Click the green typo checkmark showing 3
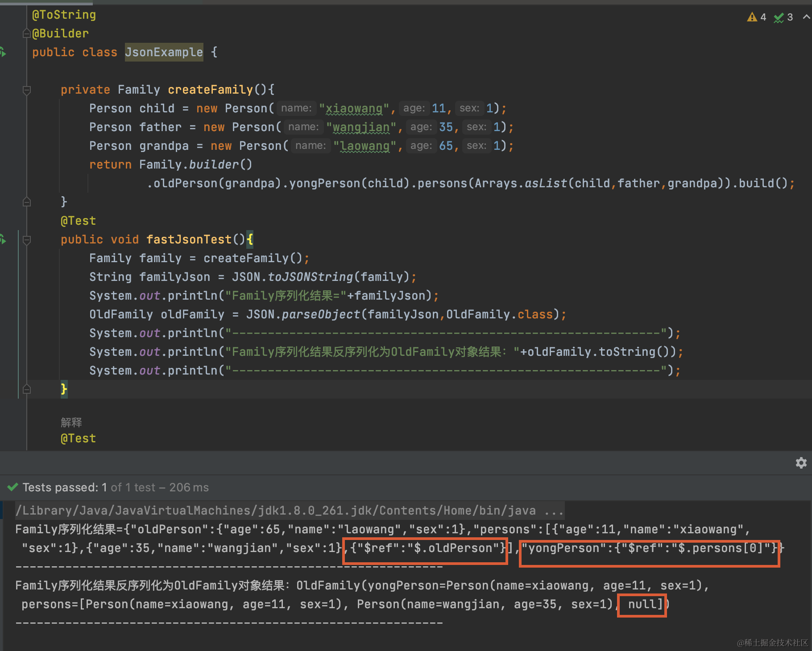 783,17
